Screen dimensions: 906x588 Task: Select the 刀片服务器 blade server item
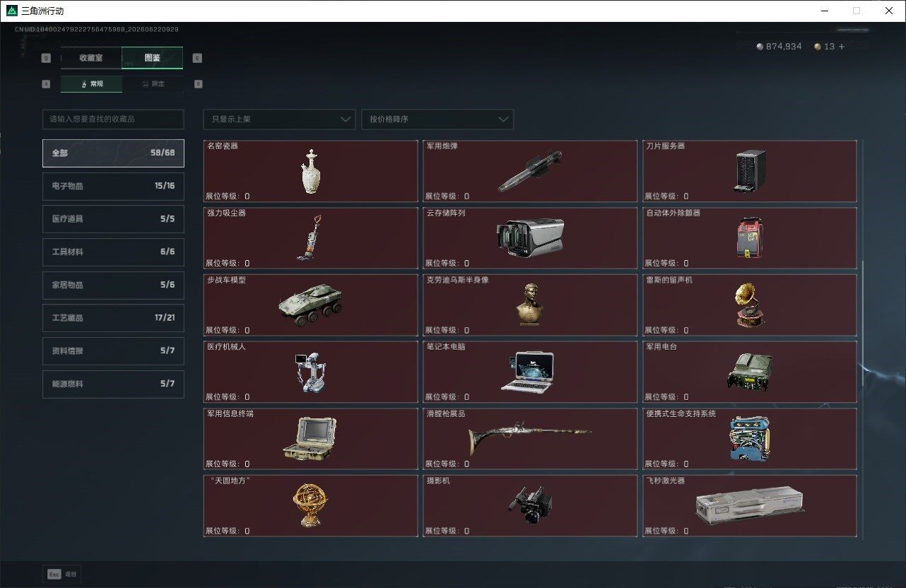[750, 171]
